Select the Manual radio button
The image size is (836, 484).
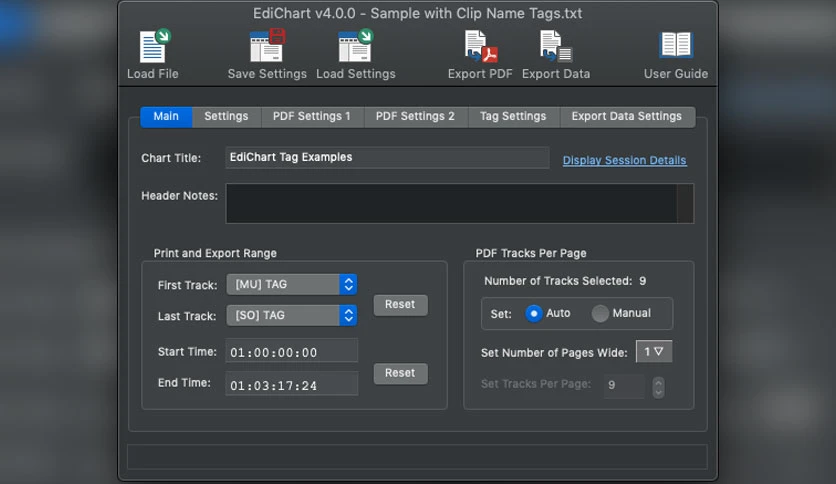pos(600,313)
